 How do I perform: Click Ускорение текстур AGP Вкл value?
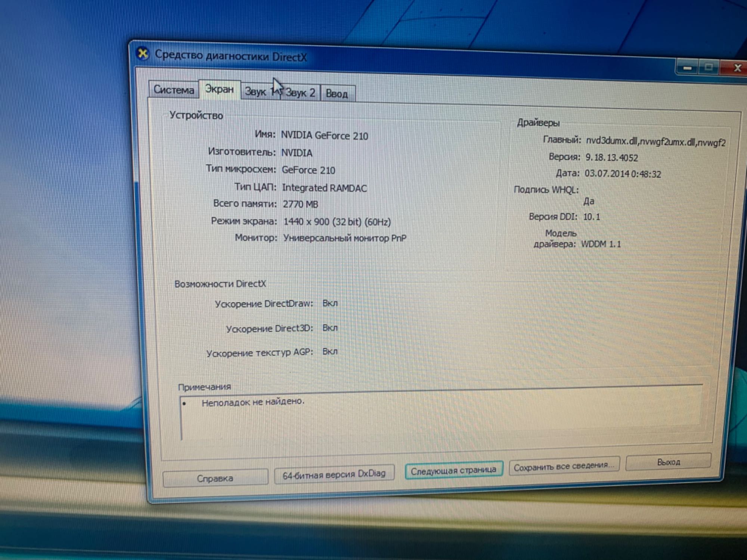(x=330, y=352)
